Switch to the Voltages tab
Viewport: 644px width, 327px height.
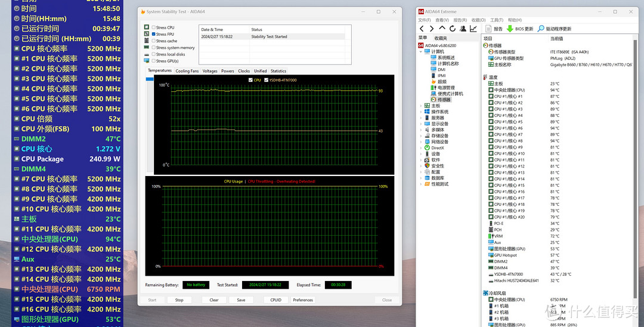click(x=210, y=71)
